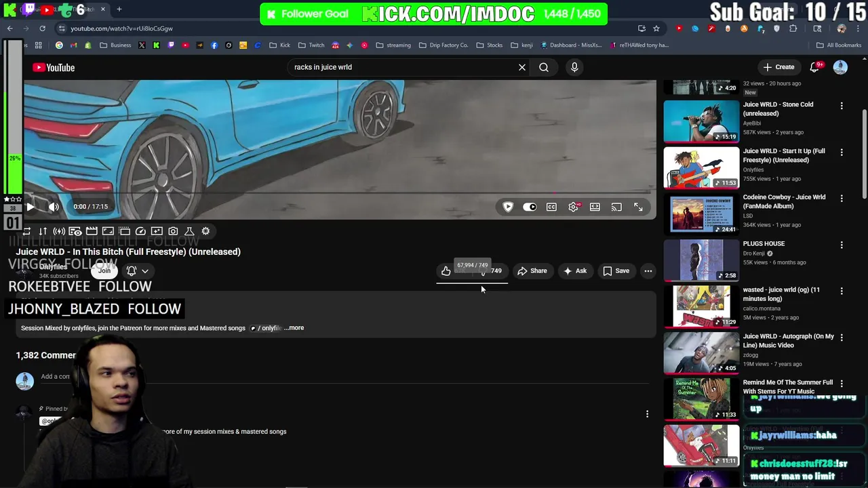Screen dimensions: 868x488
Task: Open the options menu for wasted - juice wrld
Action: (842, 291)
